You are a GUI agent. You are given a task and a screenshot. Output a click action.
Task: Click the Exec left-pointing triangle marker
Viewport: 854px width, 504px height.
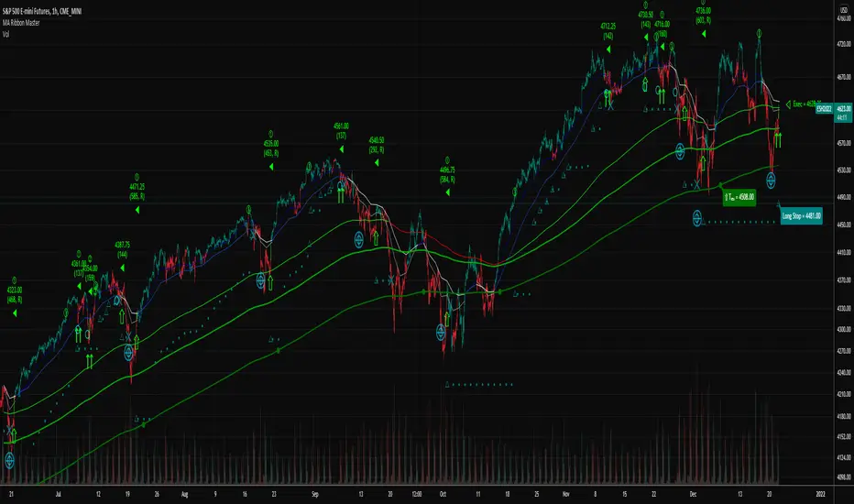point(788,104)
